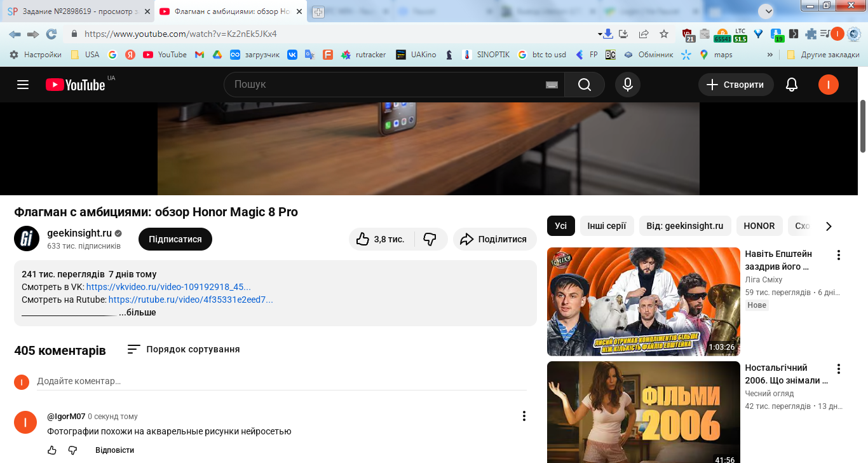Open the YouTube guide hamburger menu
The width and height of the screenshot is (868, 463).
tap(23, 85)
